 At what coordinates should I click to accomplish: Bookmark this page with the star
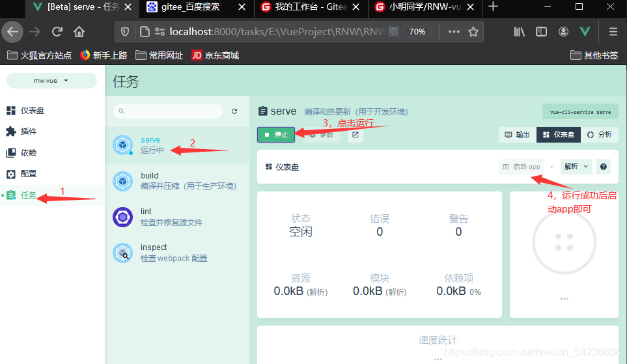pyautogui.click(x=473, y=32)
